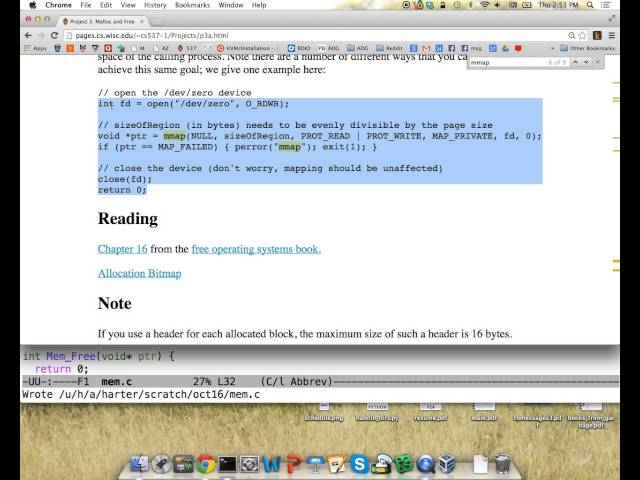Expand the Other Bookmarks folder
Viewport: 640px width, 480px height.
point(587,48)
